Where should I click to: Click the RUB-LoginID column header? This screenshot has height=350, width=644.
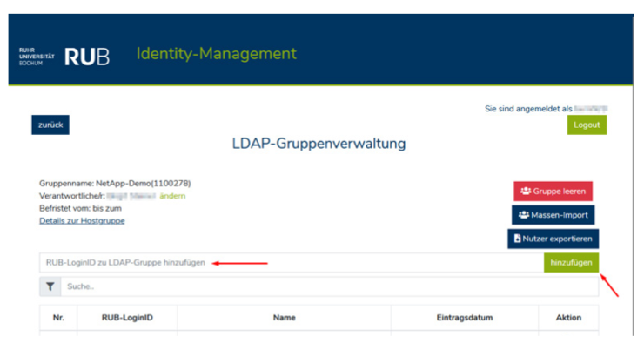click(x=127, y=318)
